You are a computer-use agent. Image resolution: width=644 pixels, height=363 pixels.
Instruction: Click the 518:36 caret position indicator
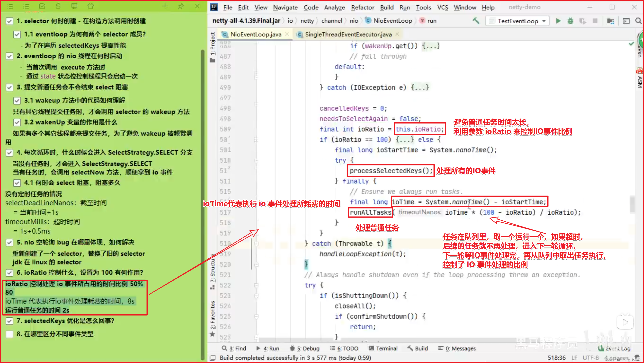pyautogui.click(x=556, y=358)
